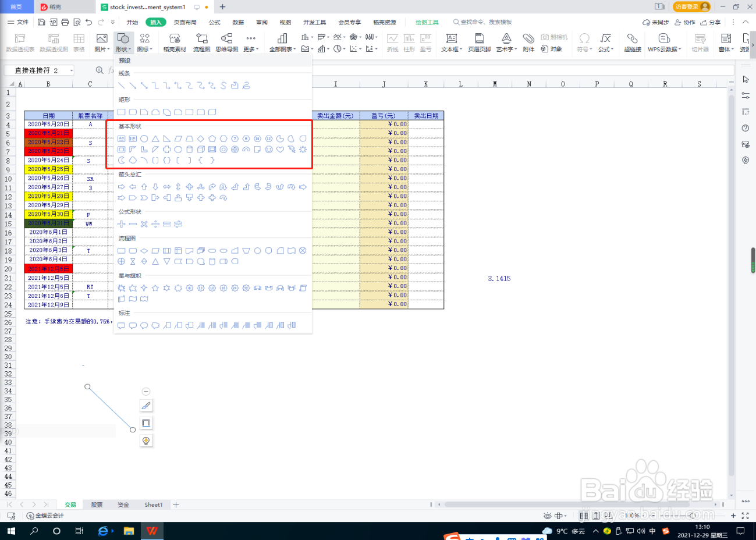The image size is (756, 540).
Task: Open Windows Start menu
Action: [10, 531]
